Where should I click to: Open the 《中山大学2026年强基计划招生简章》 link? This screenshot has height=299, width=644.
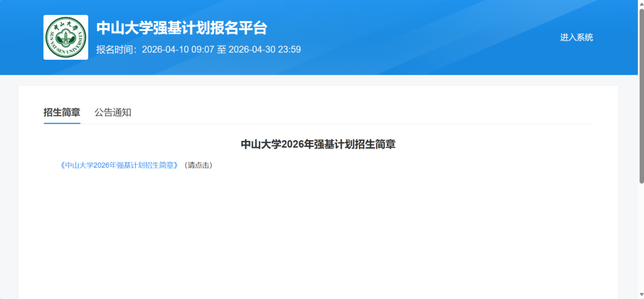[x=119, y=165]
